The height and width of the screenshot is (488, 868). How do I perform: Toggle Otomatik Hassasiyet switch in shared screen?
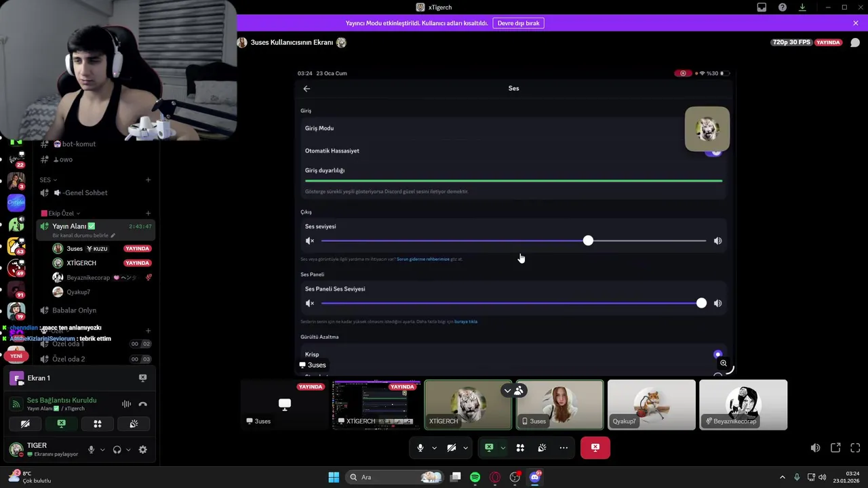pos(713,152)
